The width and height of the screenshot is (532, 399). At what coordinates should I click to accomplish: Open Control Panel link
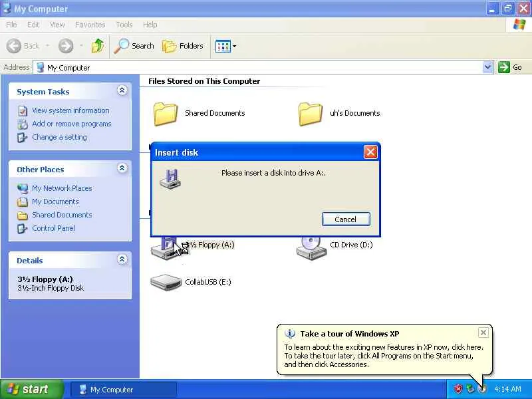(53, 228)
